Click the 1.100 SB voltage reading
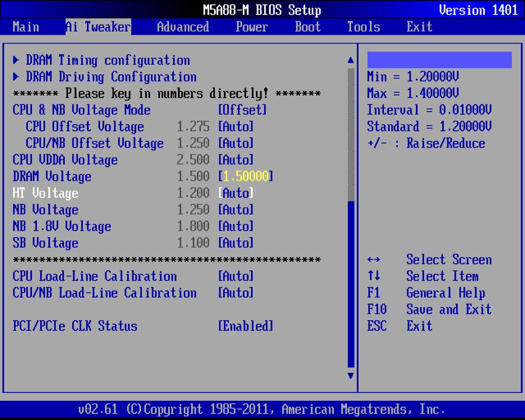 click(193, 243)
